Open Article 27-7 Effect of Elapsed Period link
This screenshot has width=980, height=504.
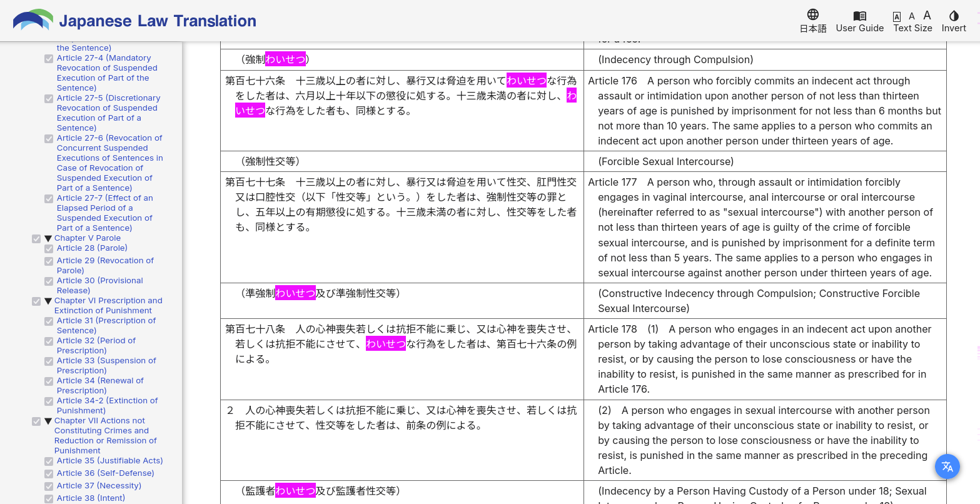coord(104,213)
